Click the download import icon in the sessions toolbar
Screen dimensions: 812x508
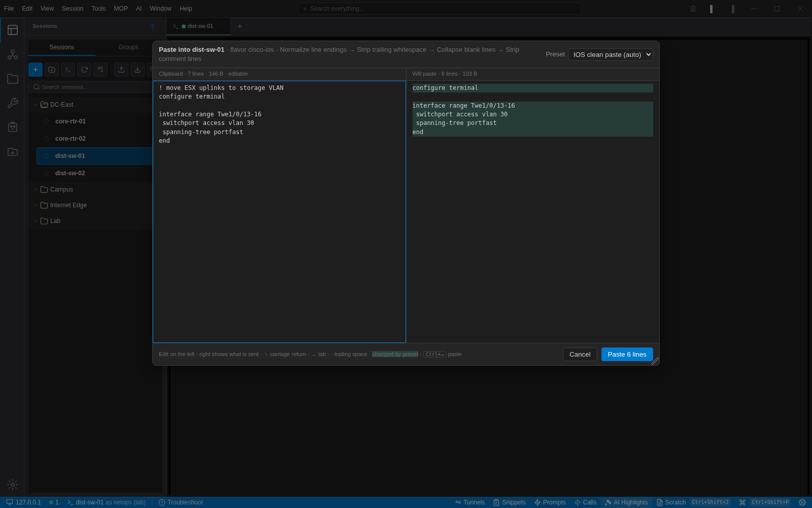click(x=138, y=70)
